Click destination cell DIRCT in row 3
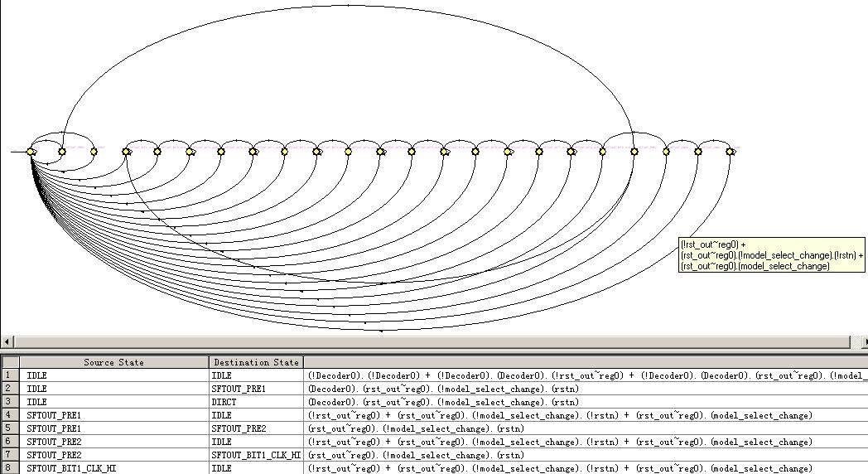The image size is (868, 474). [x=256, y=402]
